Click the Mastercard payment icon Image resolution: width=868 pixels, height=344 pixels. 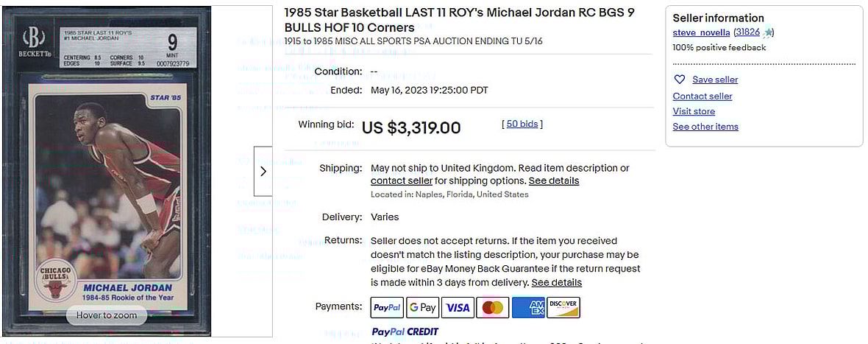click(493, 307)
